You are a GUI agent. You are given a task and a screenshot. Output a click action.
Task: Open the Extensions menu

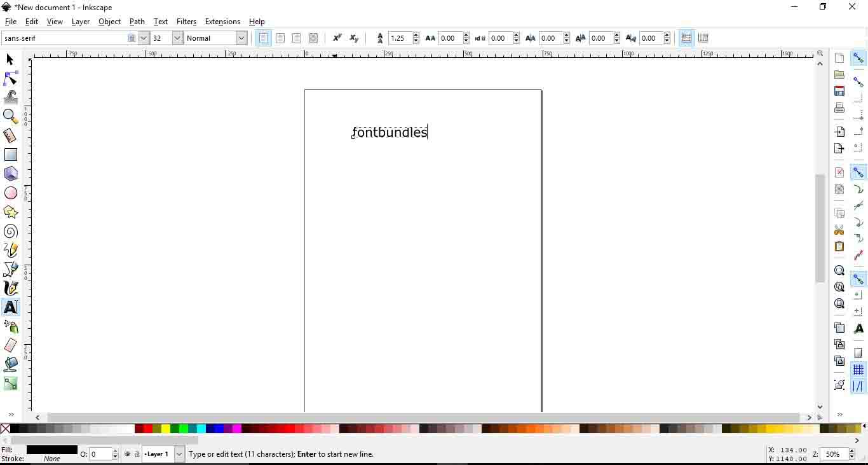pyautogui.click(x=222, y=21)
